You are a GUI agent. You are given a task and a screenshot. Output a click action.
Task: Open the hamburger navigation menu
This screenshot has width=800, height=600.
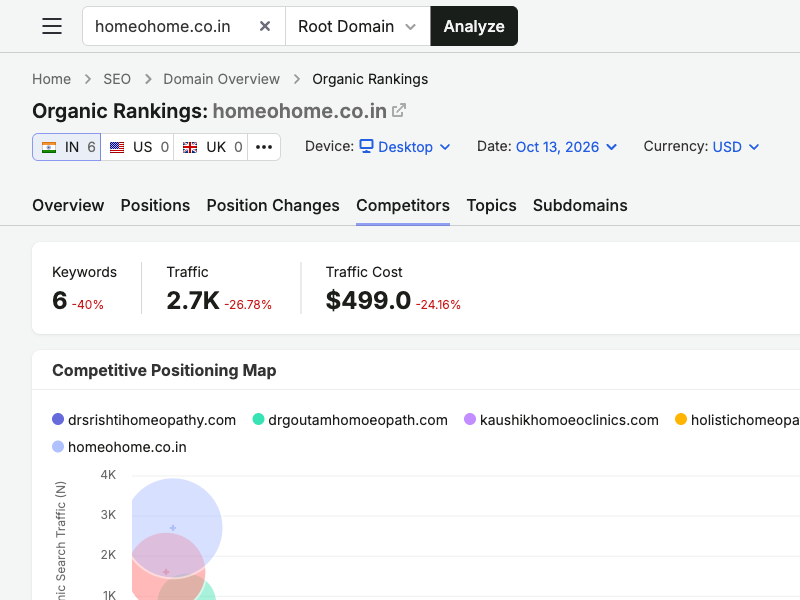52,26
